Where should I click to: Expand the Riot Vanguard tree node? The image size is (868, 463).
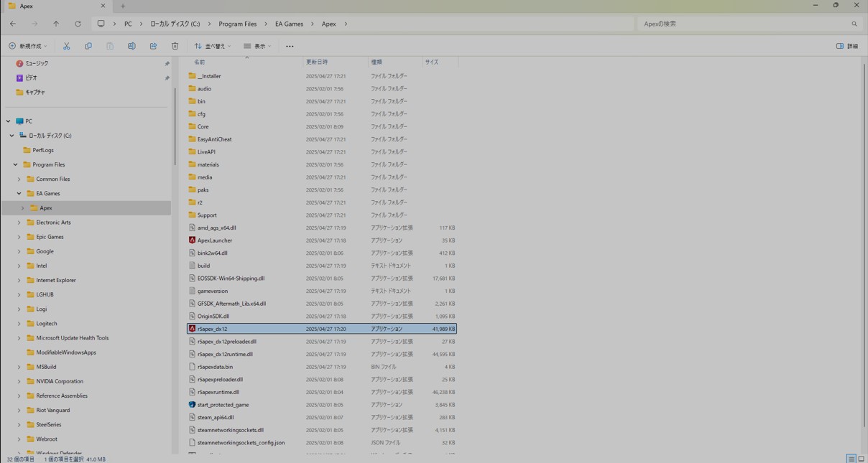click(19, 410)
